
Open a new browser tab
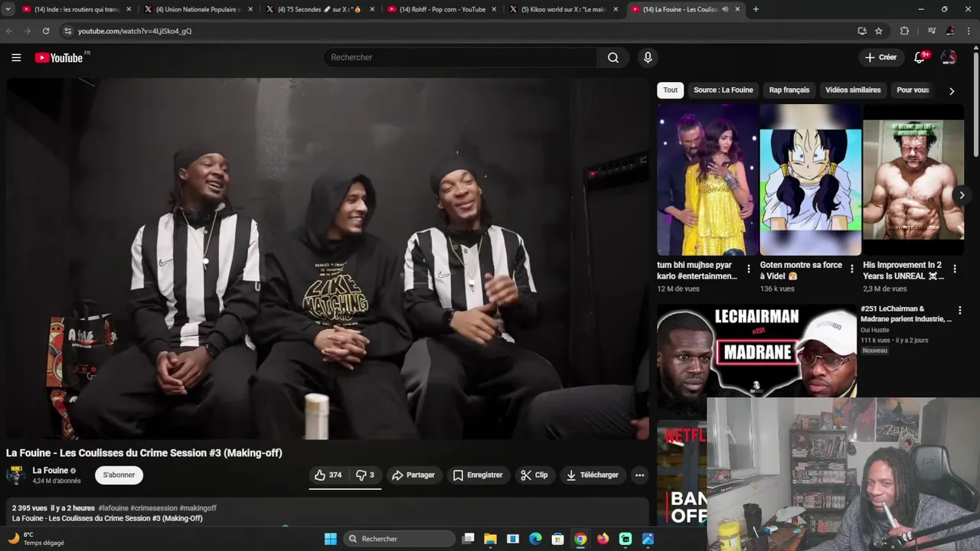756,9
